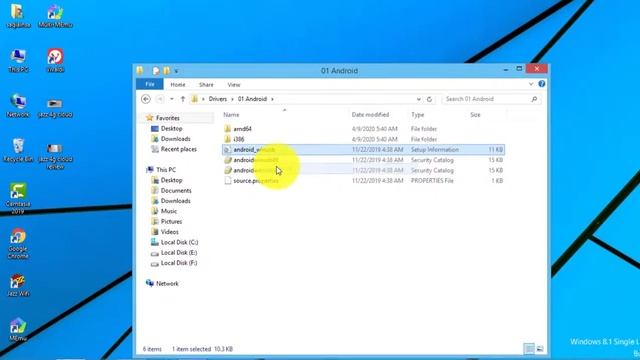The height and width of the screenshot is (360, 640).
Task: Expand the chevron after Drivers in breadcrumb
Action: (x=232, y=99)
